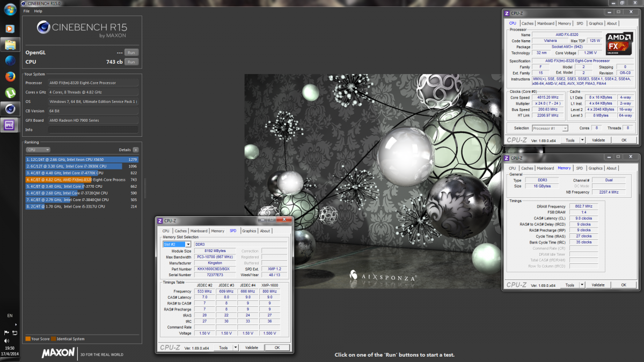Screen dimensions: 644x362
Task: Click the Z title icon of the CPU-Z Memory window
Action: (x=506, y=158)
